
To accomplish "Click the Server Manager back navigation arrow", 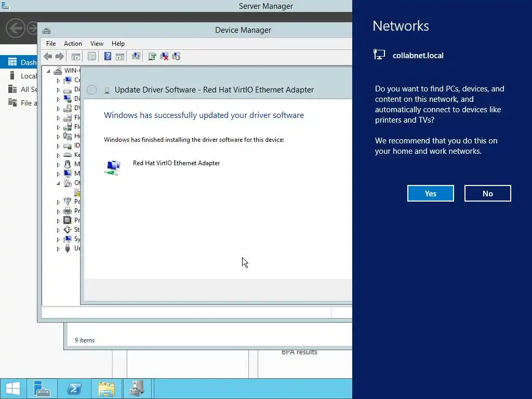I will [15, 28].
